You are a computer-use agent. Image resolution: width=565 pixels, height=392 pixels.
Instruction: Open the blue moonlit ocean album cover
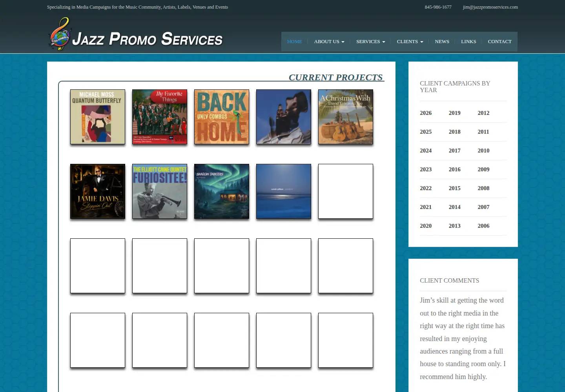click(x=284, y=191)
